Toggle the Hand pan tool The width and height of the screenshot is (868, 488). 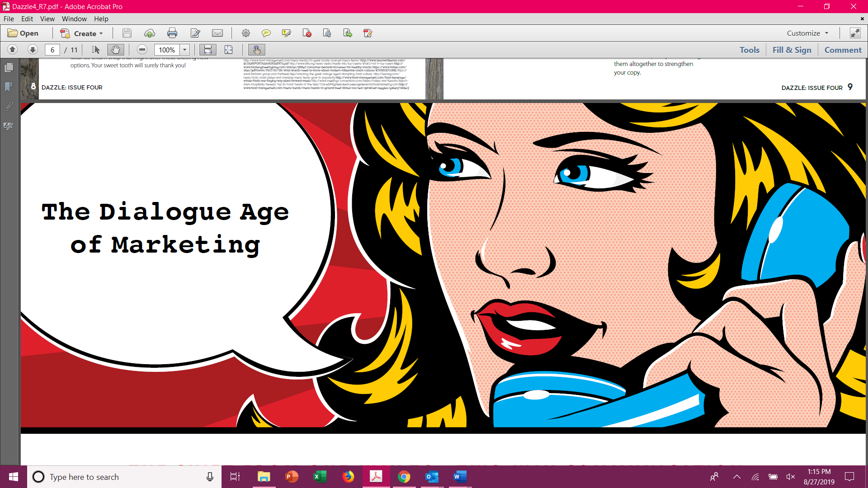coord(116,50)
